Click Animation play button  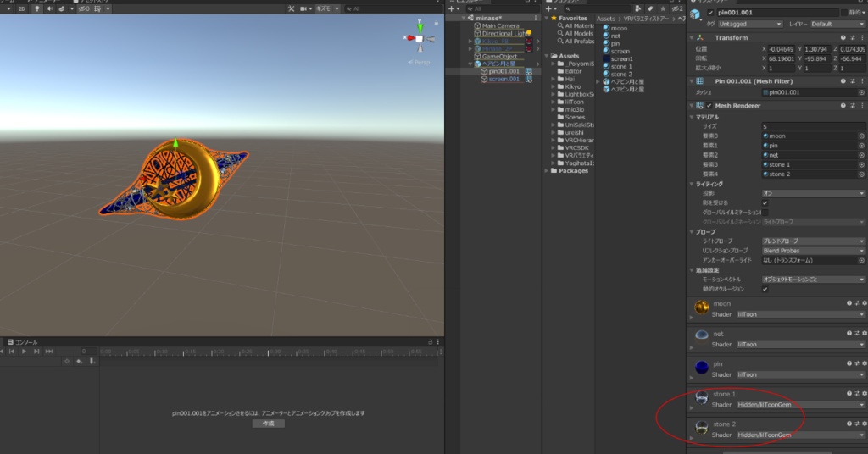tap(24, 352)
